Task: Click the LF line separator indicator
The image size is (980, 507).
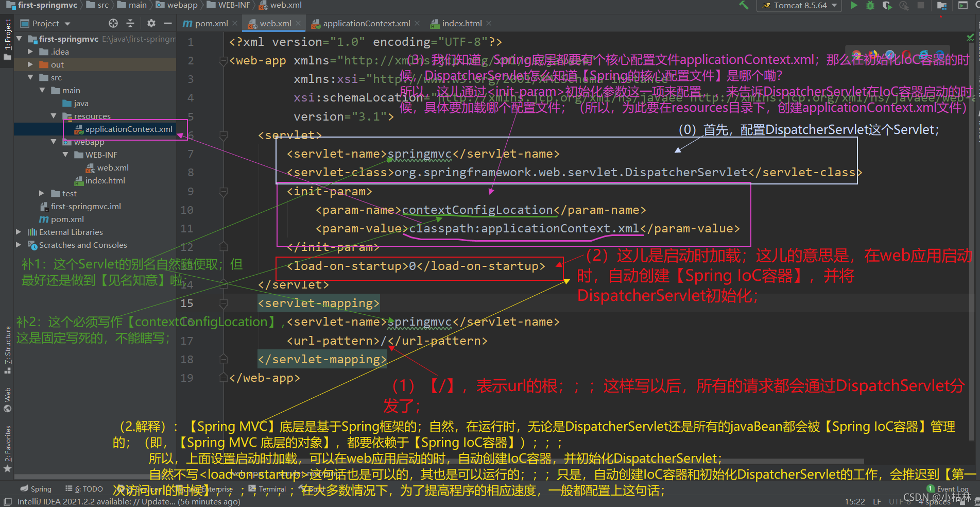Action: [x=876, y=501]
